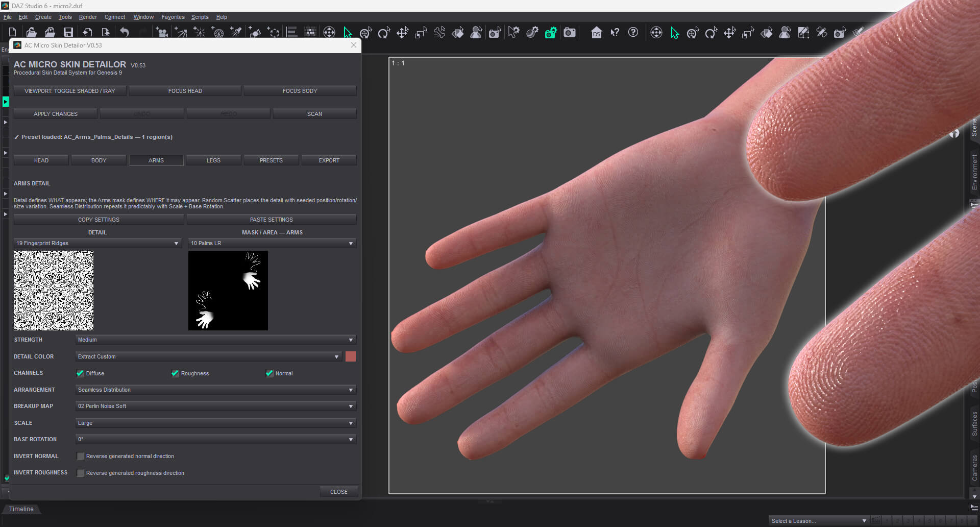Switch to the LEGS tab

pyautogui.click(x=213, y=160)
